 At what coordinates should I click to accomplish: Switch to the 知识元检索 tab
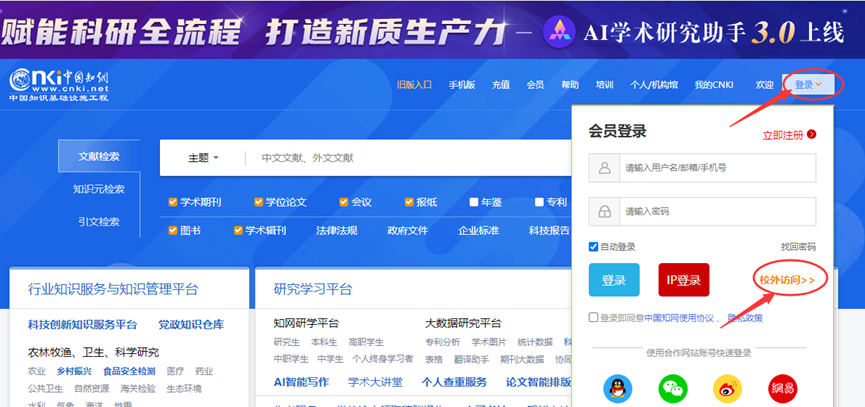99,189
